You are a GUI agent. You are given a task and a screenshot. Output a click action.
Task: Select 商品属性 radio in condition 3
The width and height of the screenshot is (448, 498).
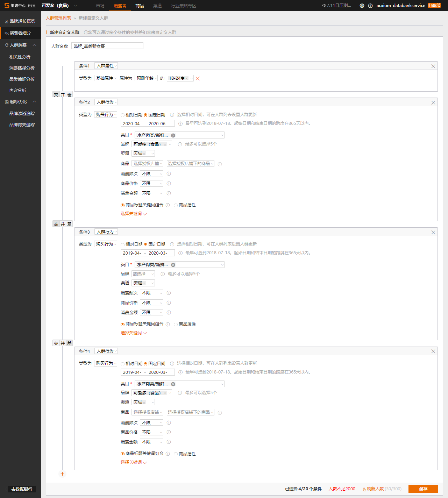click(x=176, y=325)
